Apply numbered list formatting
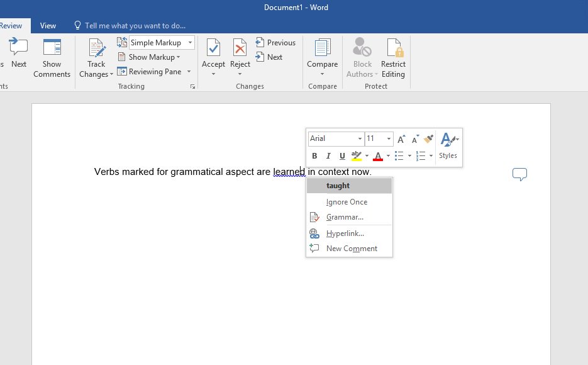The height and width of the screenshot is (365, 588). (x=421, y=155)
